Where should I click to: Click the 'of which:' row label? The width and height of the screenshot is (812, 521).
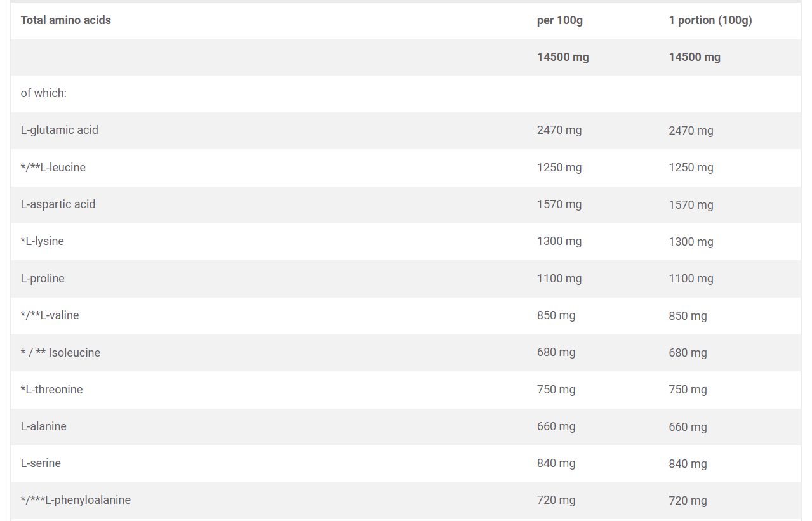[44, 93]
